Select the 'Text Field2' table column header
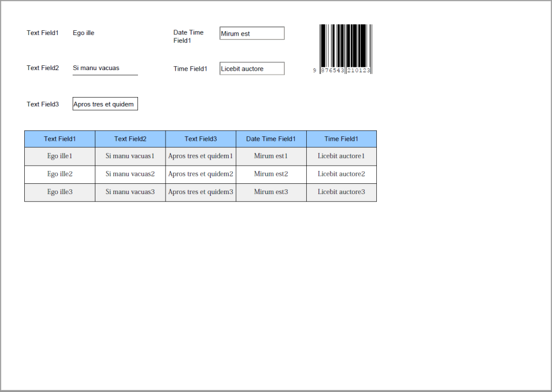Screen dimensions: 552x392 point(130,139)
